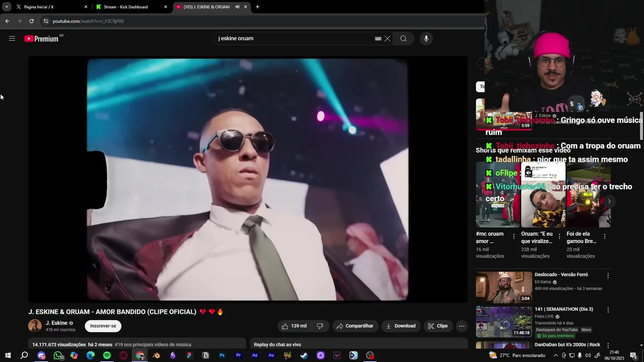This screenshot has height=362, width=644.
Task: Open J. Eskine channel avatar
Action: coord(35,326)
